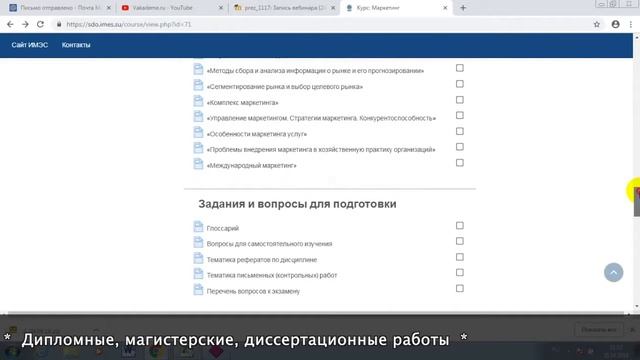Tick the completion checkbox for «Управление маркетингом»
640x360 pixels.
tap(460, 115)
